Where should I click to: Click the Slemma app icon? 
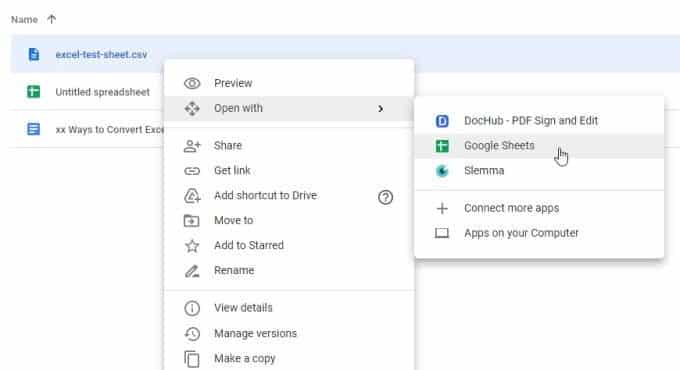(442, 171)
